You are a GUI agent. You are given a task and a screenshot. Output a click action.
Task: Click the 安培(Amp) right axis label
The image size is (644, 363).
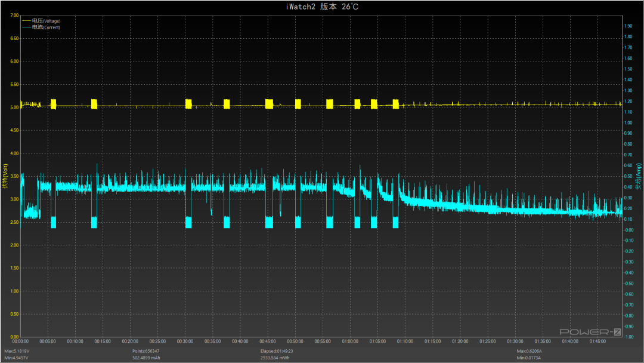(x=638, y=176)
